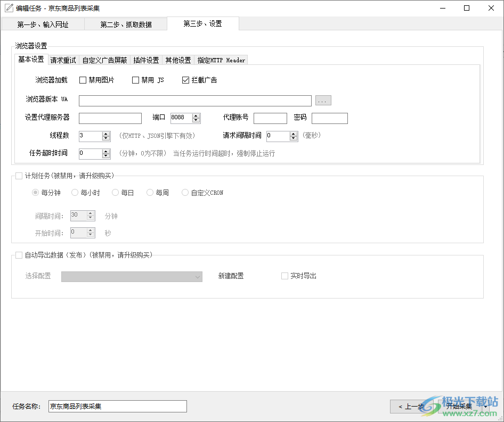Viewport: 504px width, 422px height.
Task: Increase 间隔时间 with the up arrow
Action: tap(91, 213)
